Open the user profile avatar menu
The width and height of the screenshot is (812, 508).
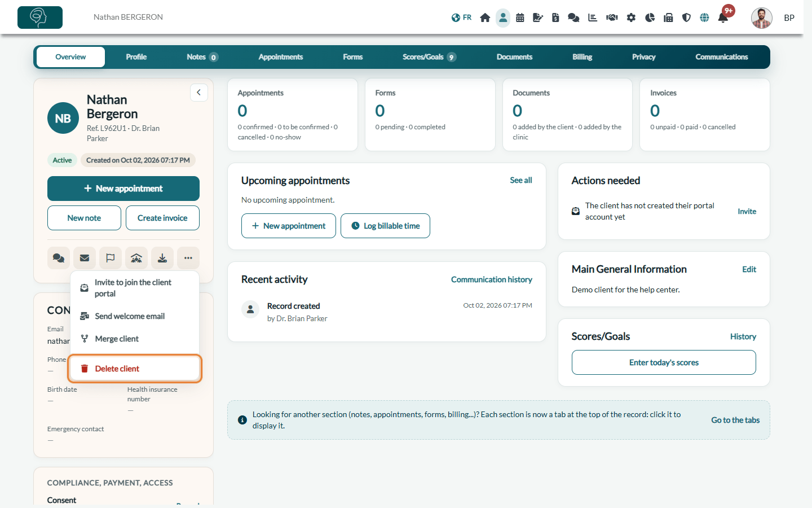point(762,18)
